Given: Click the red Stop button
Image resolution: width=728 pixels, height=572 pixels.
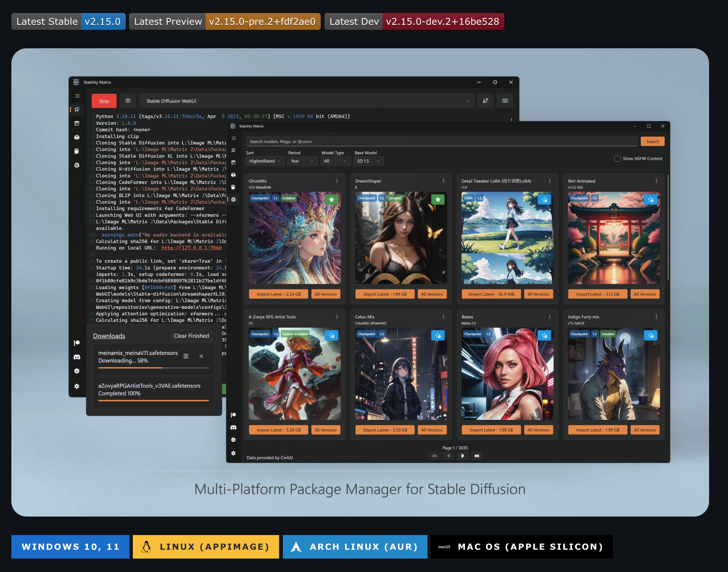Looking at the screenshot, I should (x=104, y=101).
